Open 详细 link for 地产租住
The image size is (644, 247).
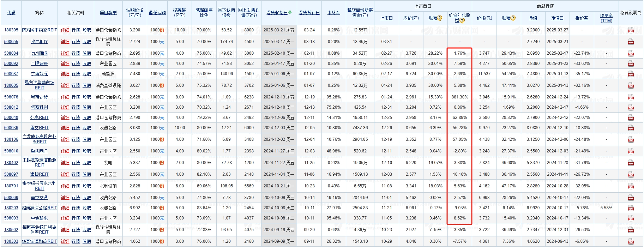[x=65, y=42]
